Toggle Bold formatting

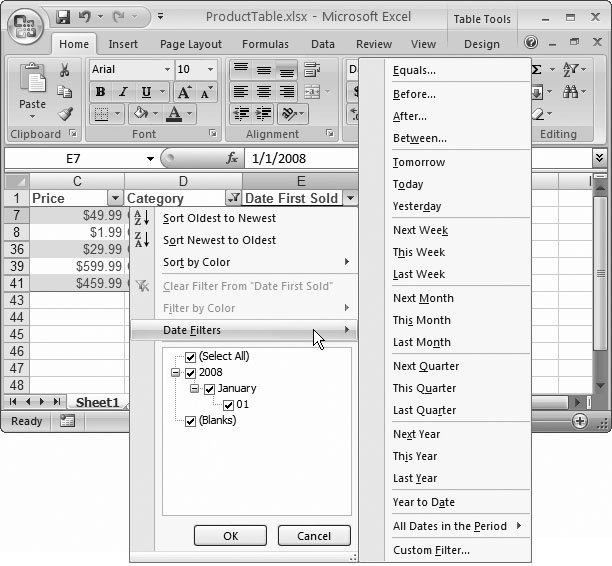coord(100,92)
